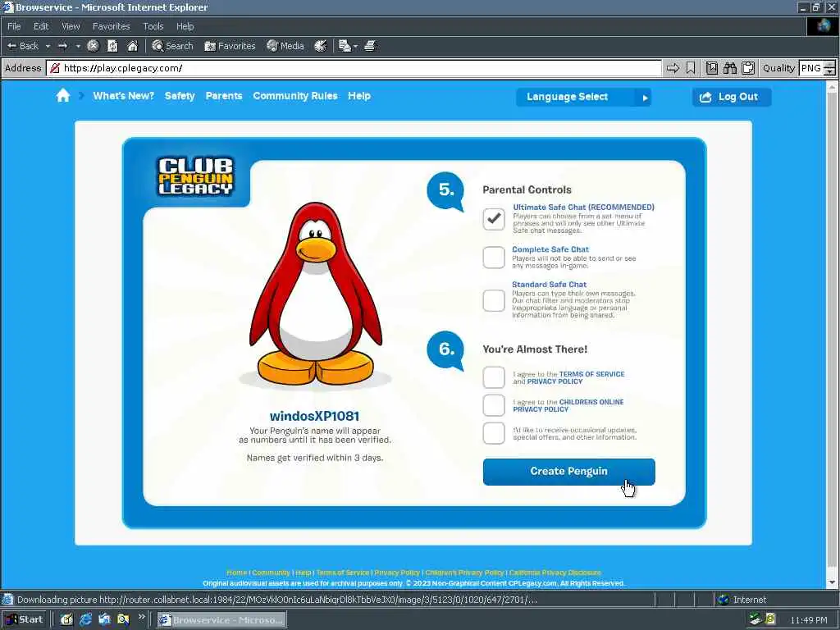Click the fourth Quick Launch magnifier icon
Screen dimensions: 840x630
point(123,620)
